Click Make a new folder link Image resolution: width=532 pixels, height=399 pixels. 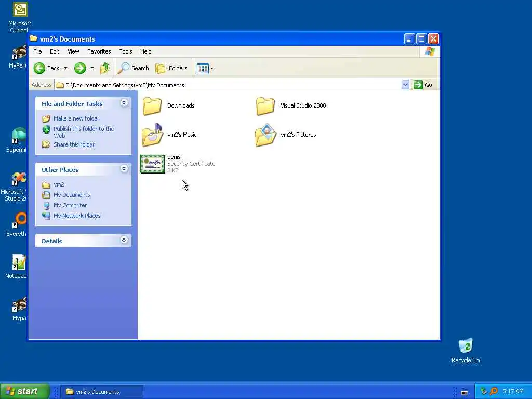point(76,118)
